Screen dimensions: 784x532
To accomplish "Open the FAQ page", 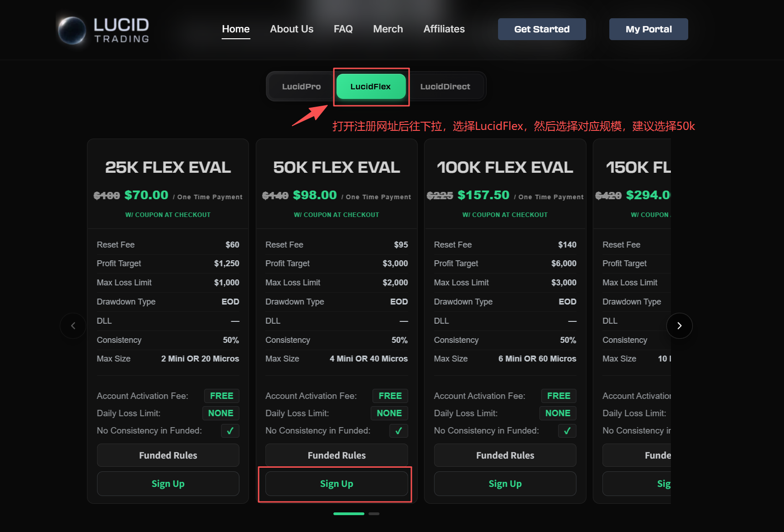I will pyautogui.click(x=343, y=29).
